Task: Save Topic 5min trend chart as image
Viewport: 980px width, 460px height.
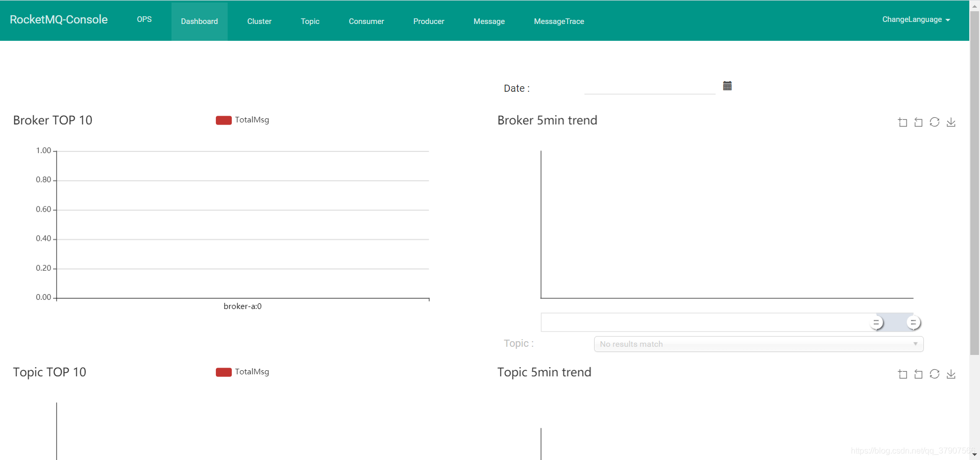Action: tap(951, 374)
